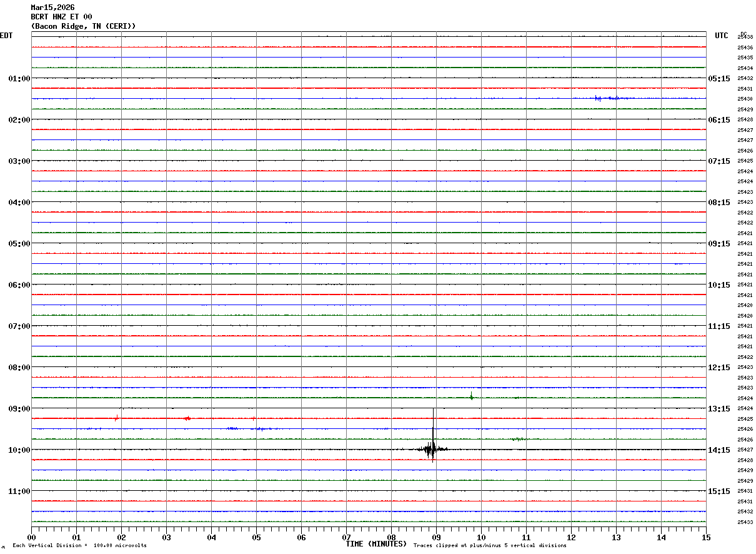Viewport: 756px width, 554px height.
Task: Click the blue seismic burst near minute 12.5
Action: click(599, 98)
